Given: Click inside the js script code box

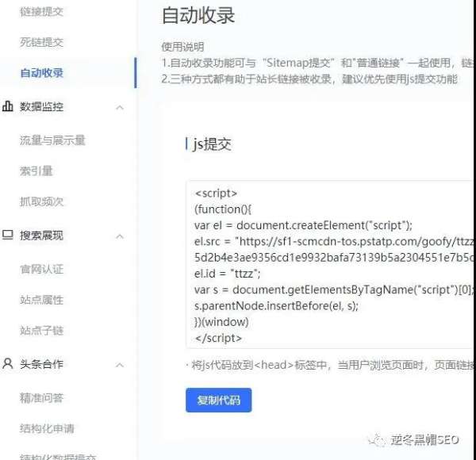Looking at the screenshot, I should 331,265.
